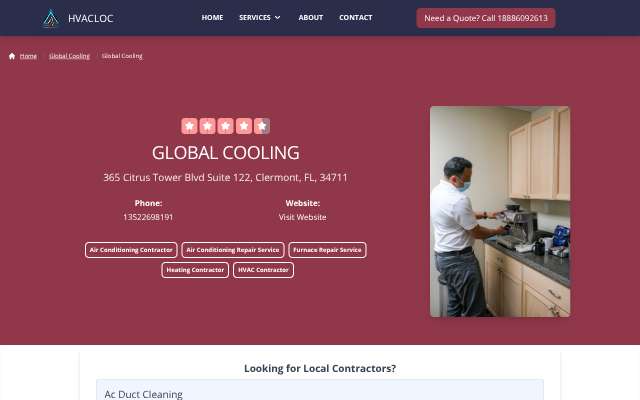Click the second rating star
Image resolution: width=640 pixels, height=400 pixels.
tap(207, 126)
